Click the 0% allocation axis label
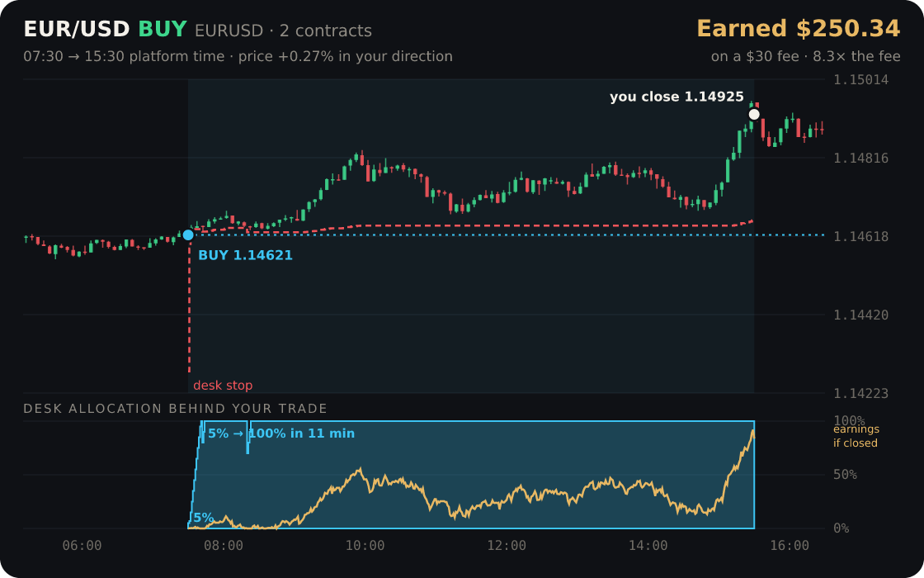 tap(841, 528)
